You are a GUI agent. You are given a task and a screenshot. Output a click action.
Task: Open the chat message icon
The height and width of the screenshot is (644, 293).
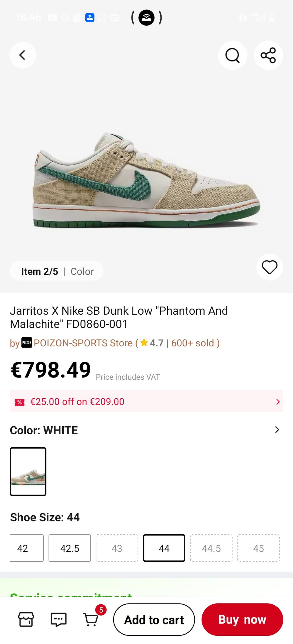(58, 619)
